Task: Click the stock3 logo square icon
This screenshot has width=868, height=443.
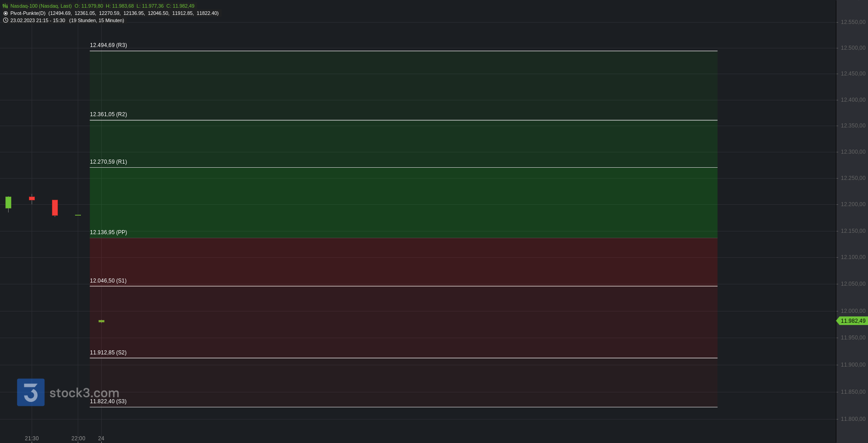Action: [31, 392]
